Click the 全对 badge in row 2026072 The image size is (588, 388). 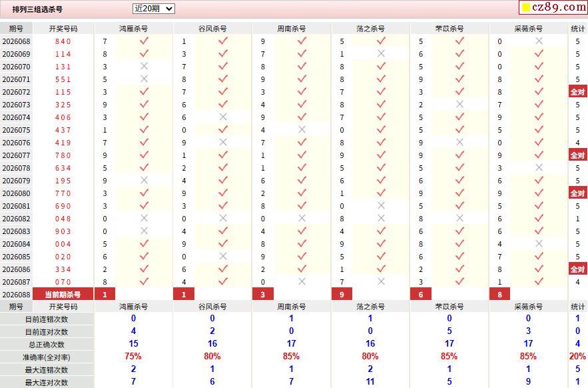577,92
